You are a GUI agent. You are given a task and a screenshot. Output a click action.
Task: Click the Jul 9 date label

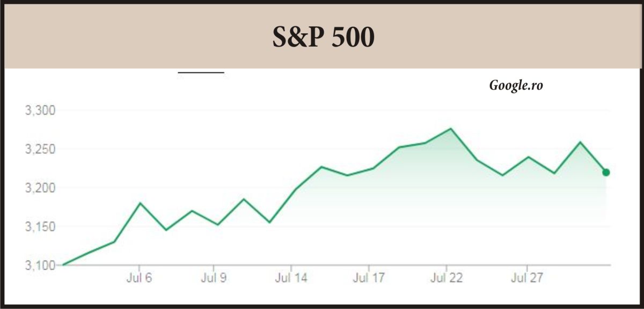tap(214, 278)
